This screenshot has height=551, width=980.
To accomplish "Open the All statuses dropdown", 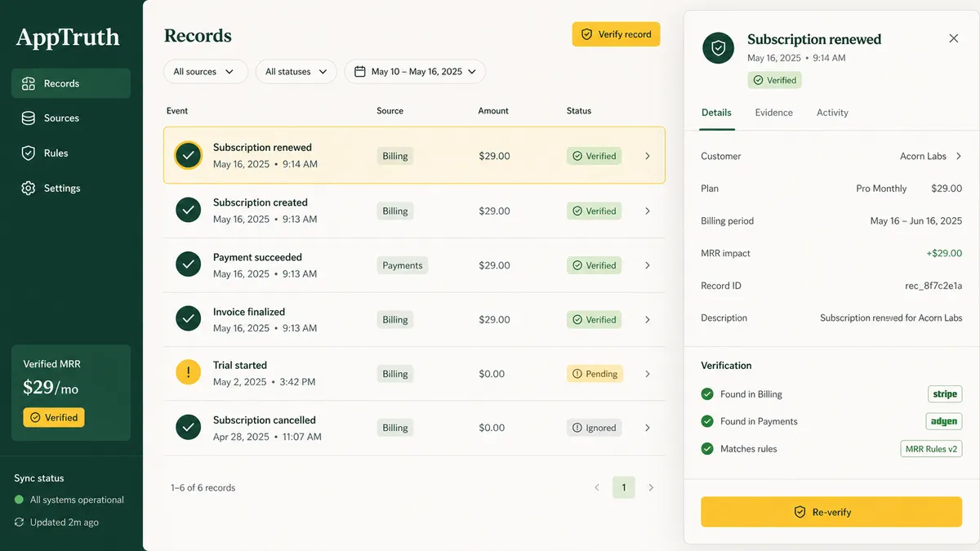I will coord(296,72).
